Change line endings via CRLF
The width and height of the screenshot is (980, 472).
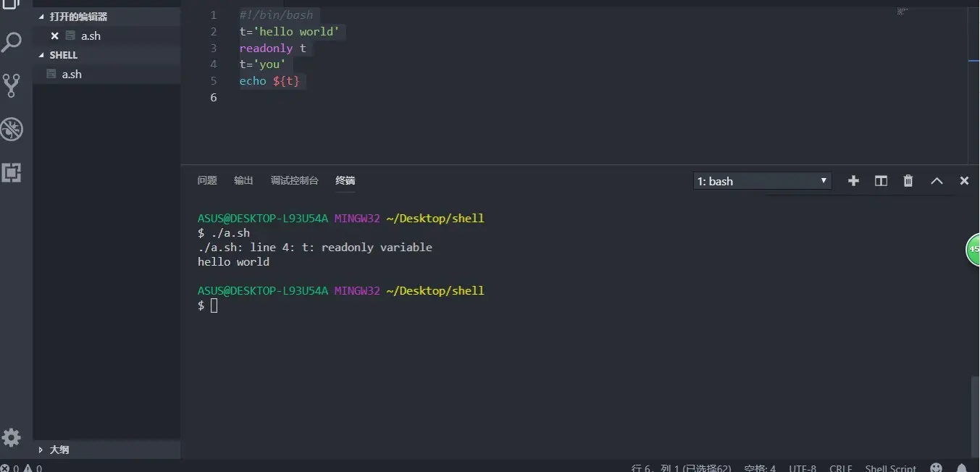[x=841, y=468]
